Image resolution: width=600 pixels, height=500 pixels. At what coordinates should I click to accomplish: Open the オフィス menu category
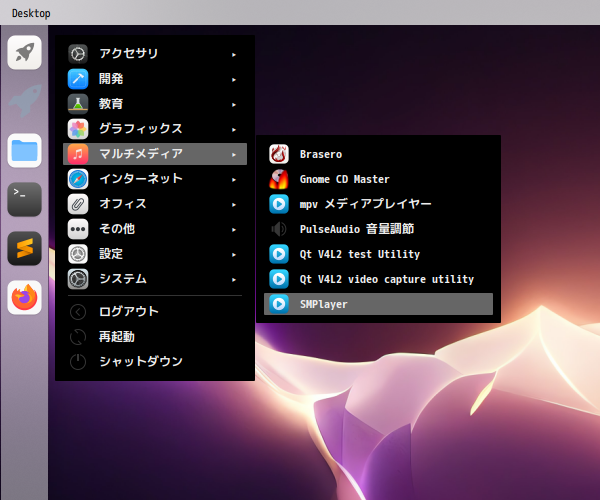click(x=155, y=204)
